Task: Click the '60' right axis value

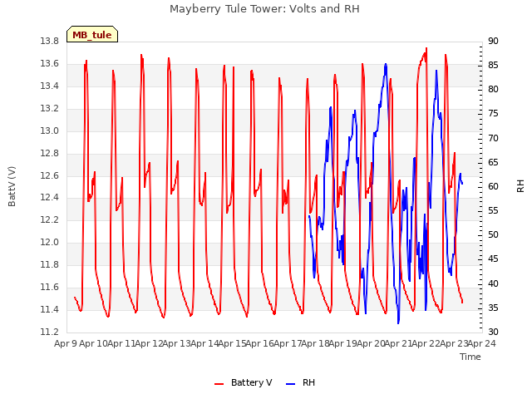Action: pyautogui.click(x=493, y=186)
